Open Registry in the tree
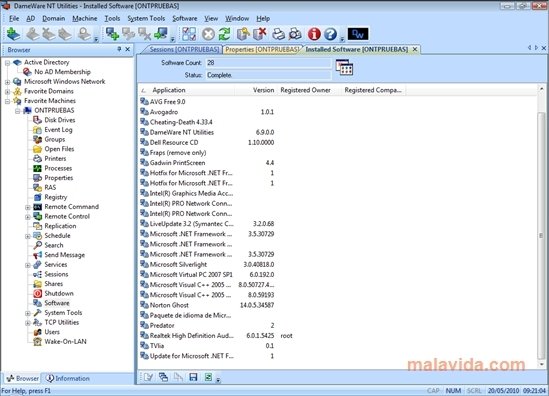 point(55,197)
